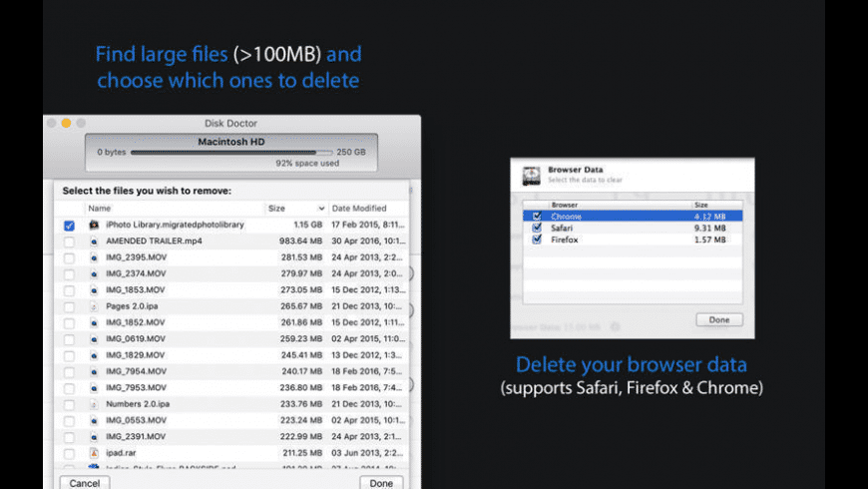868x489 pixels.
Task: Click the 245.41 MB size value
Action: [x=301, y=355]
